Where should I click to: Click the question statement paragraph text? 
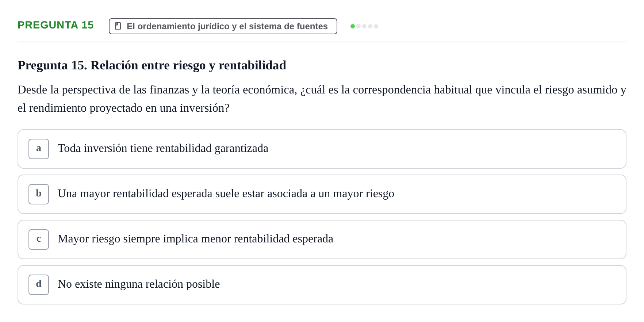tap(322, 99)
